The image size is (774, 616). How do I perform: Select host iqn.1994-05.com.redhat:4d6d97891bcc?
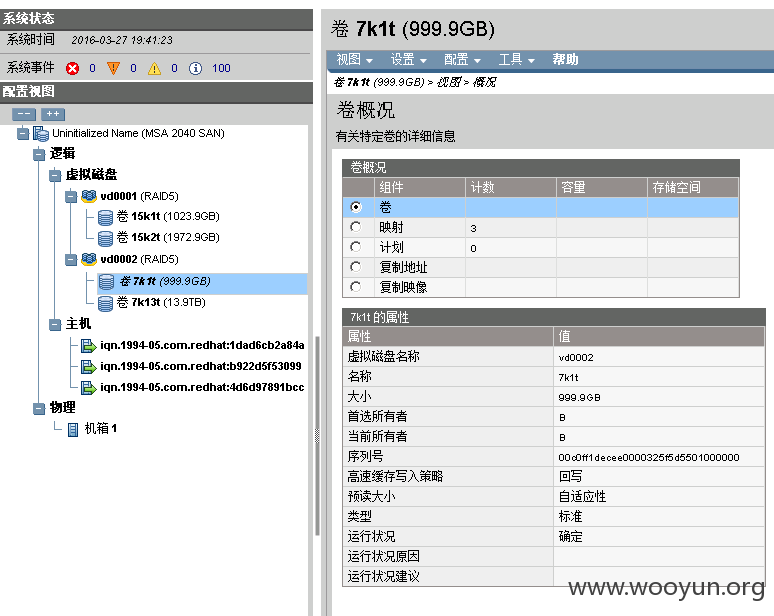[202, 387]
